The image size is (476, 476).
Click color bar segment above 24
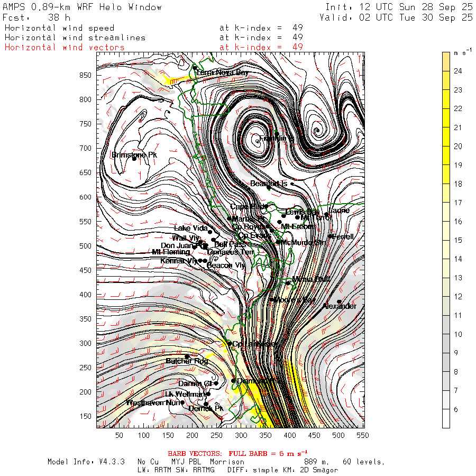446,62
